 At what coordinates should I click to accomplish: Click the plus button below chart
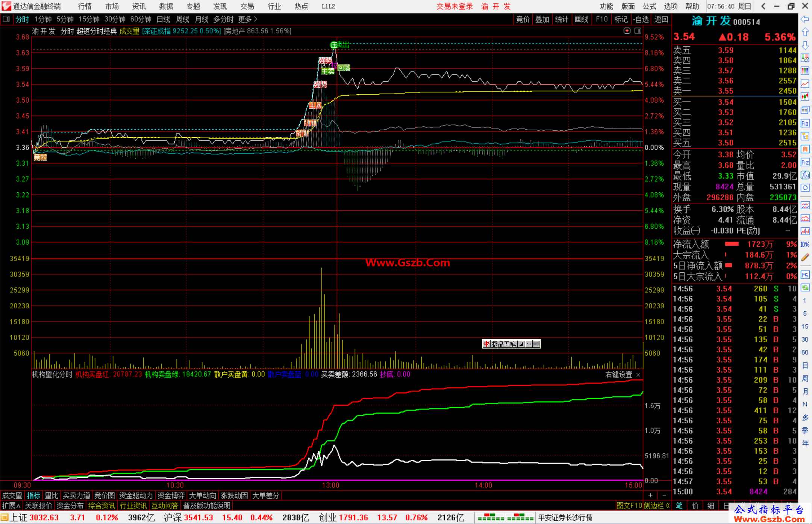tap(650, 495)
